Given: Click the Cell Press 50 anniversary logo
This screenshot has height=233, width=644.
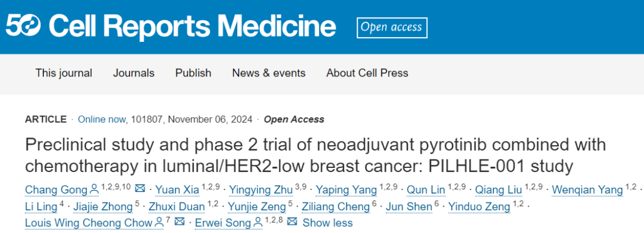Looking at the screenshot, I should tap(23, 25).
